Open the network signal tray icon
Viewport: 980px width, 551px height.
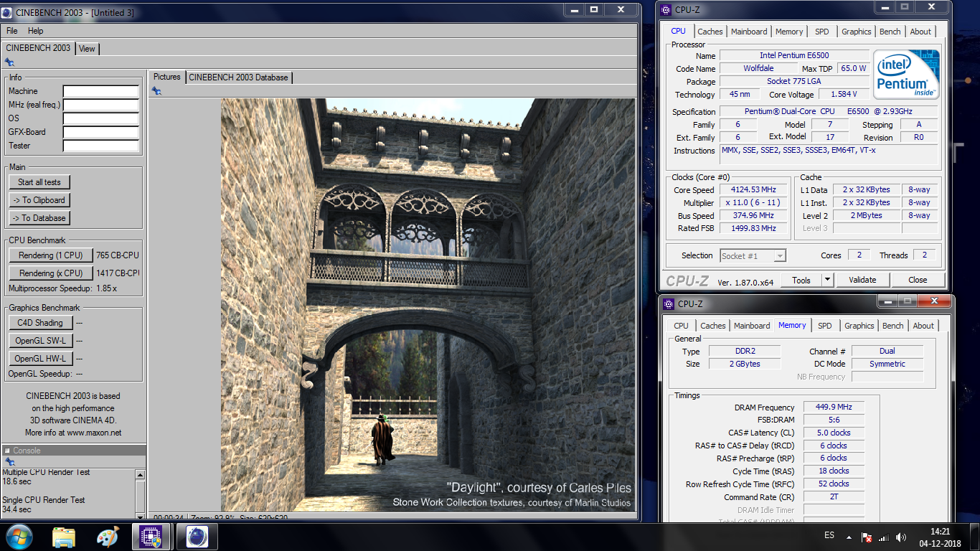(884, 537)
